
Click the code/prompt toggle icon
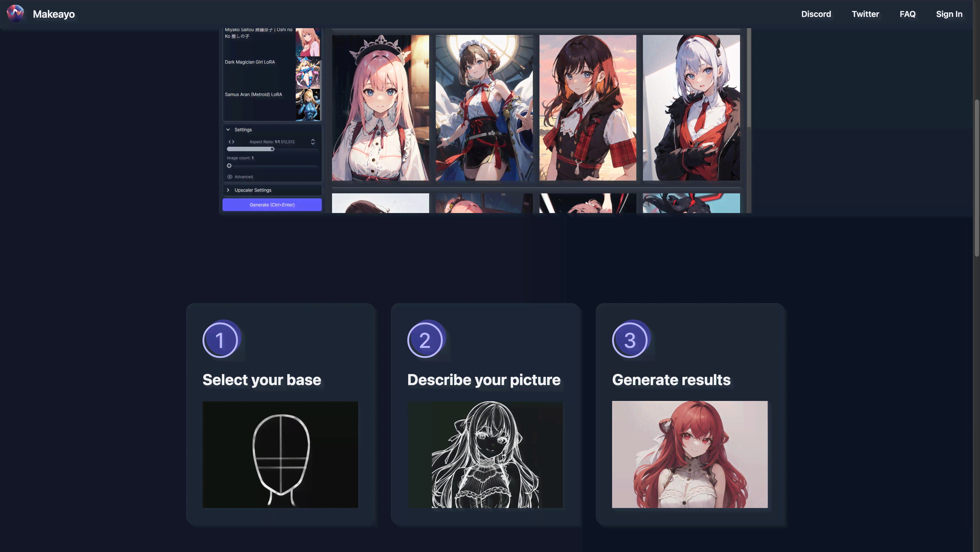click(x=231, y=141)
